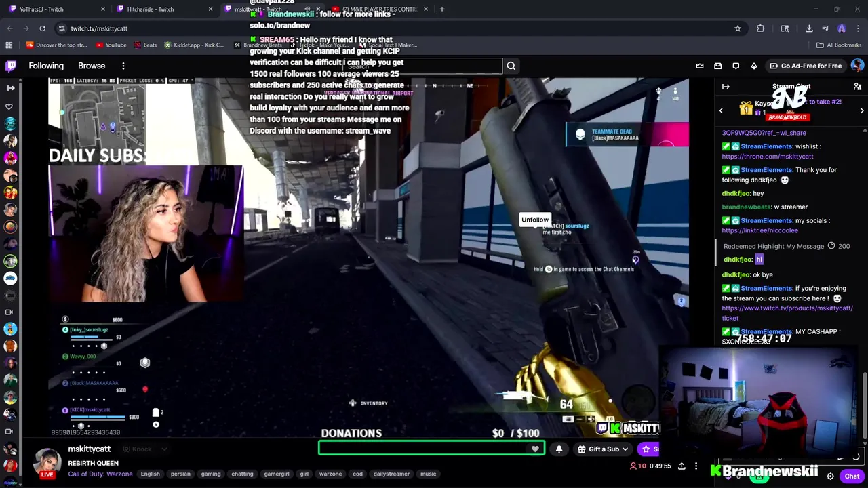Click the purple Chat send button
Viewport: 868px width, 488px height.
tap(852, 476)
